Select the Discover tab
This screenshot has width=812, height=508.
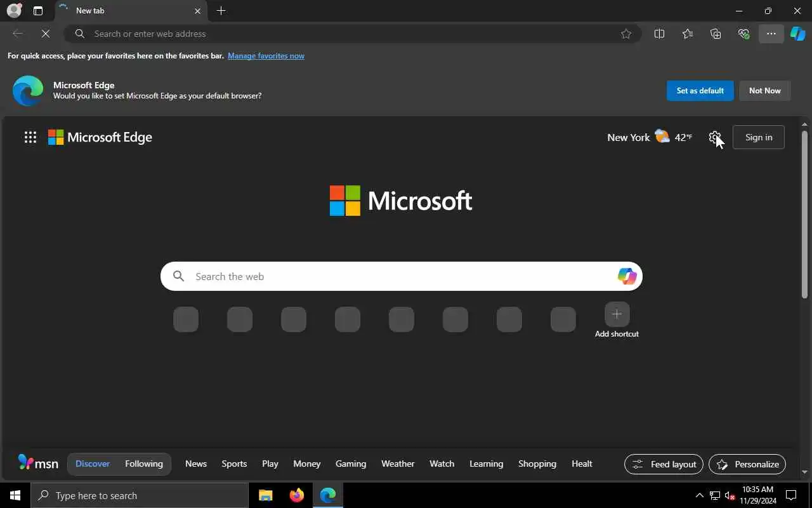point(93,464)
